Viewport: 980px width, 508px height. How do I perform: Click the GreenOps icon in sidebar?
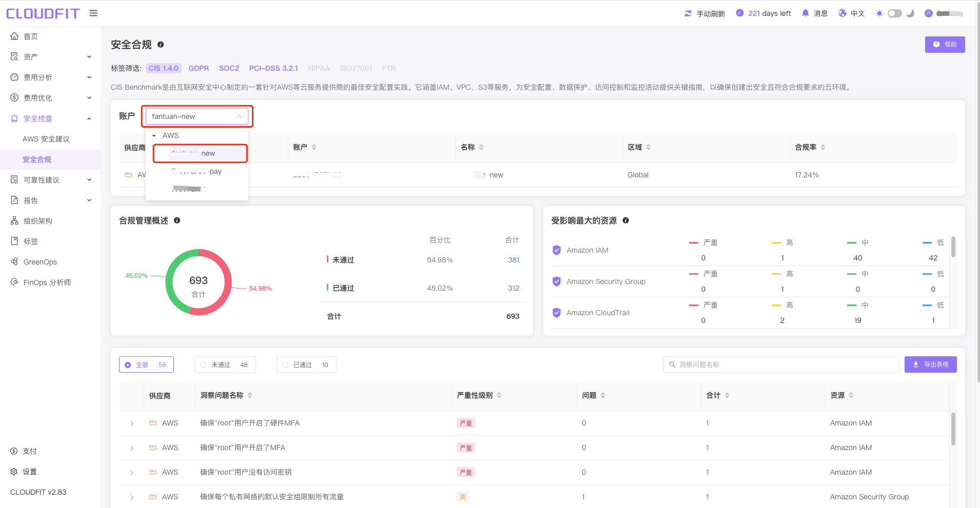tap(14, 261)
